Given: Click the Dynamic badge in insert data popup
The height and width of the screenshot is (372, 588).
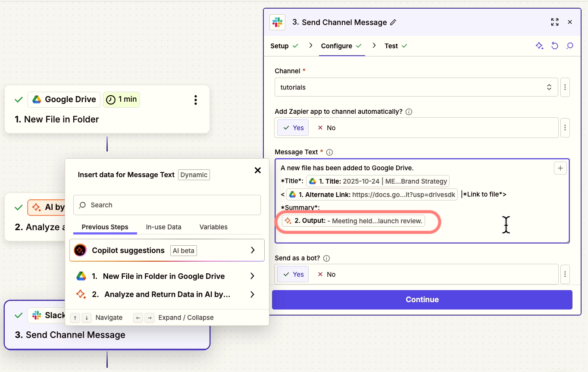Looking at the screenshot, I should pos(194,175).
